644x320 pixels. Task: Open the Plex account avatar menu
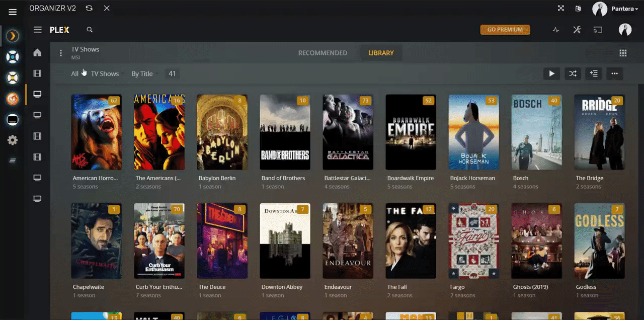coord(625,30)
